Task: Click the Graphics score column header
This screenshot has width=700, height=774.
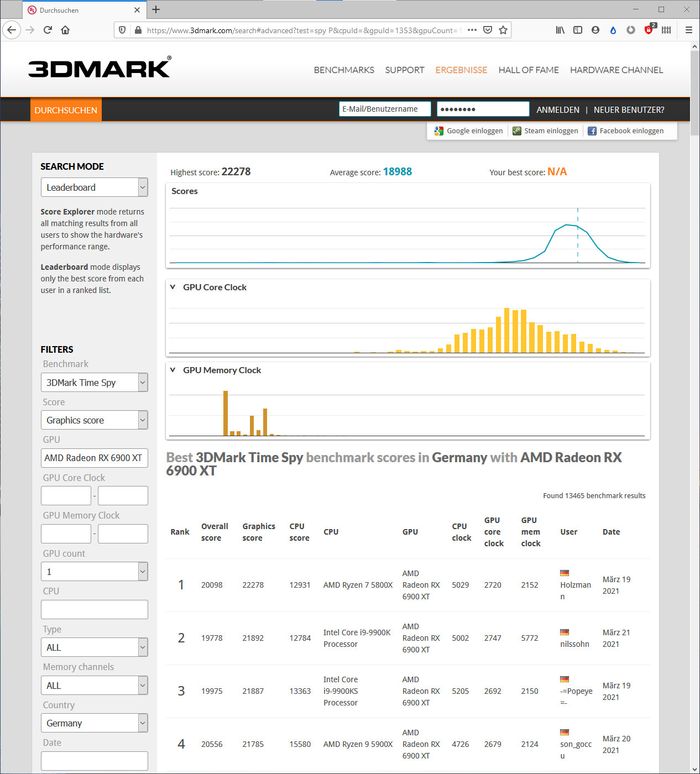Action: 259,532
